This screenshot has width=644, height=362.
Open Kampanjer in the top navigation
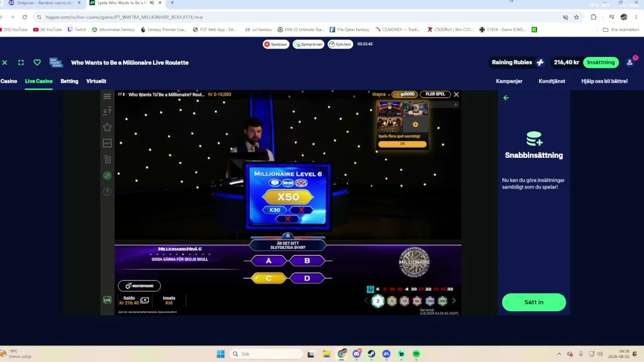[x=509, y=81]
